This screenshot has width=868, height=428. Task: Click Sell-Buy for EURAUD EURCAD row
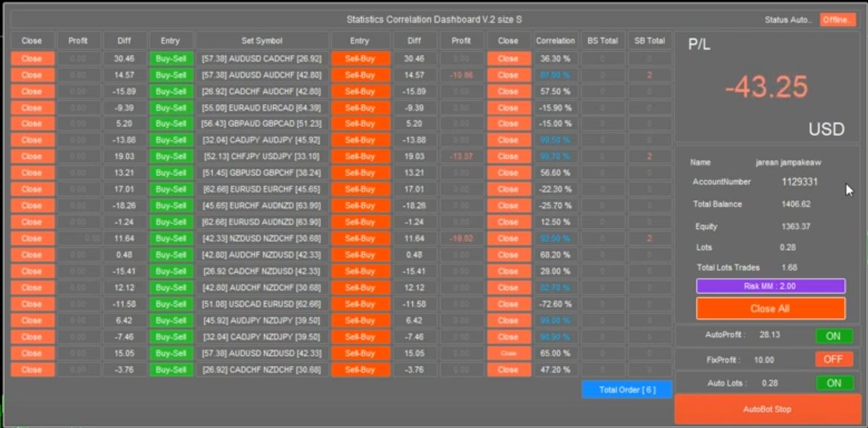(x=360, y=108)
